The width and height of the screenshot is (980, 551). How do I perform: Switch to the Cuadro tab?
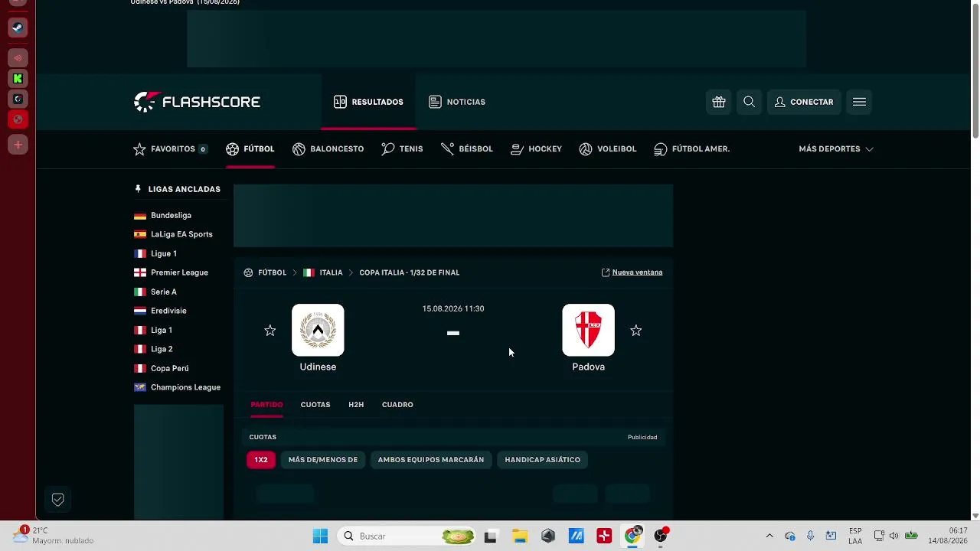(x=397, y=404)
